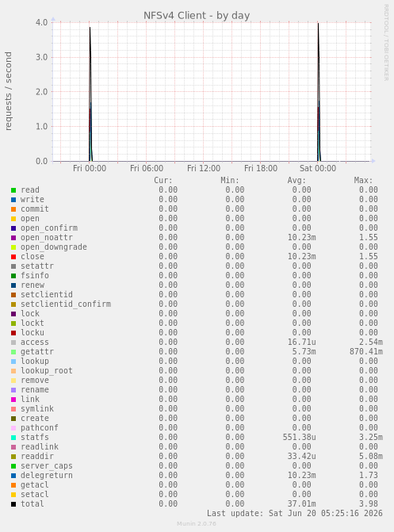Click the 1.0 value on the y-axis

pyautogui.click(x=42, y=127)
